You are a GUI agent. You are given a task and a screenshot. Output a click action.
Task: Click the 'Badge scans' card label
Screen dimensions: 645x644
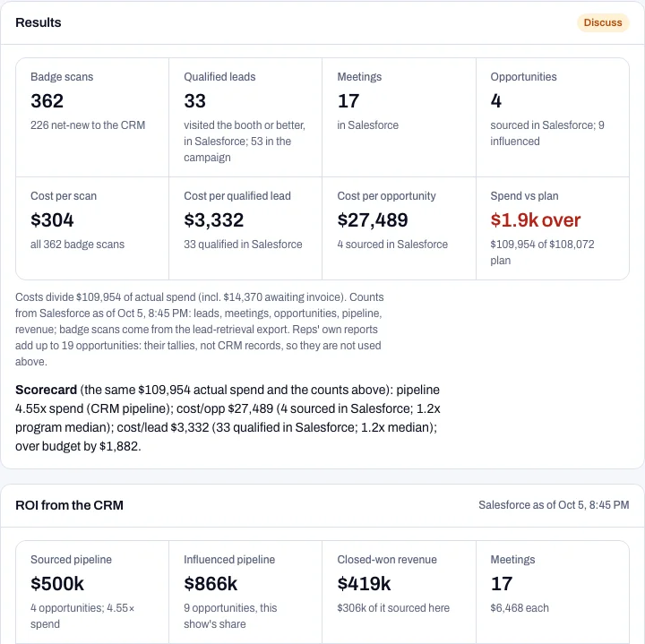tap(62, 77)
